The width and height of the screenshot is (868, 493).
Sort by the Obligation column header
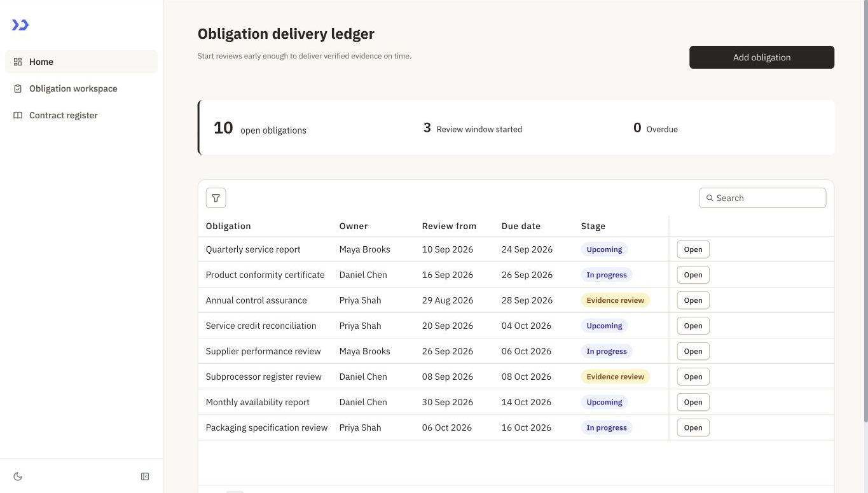click(x=228, y=226)
